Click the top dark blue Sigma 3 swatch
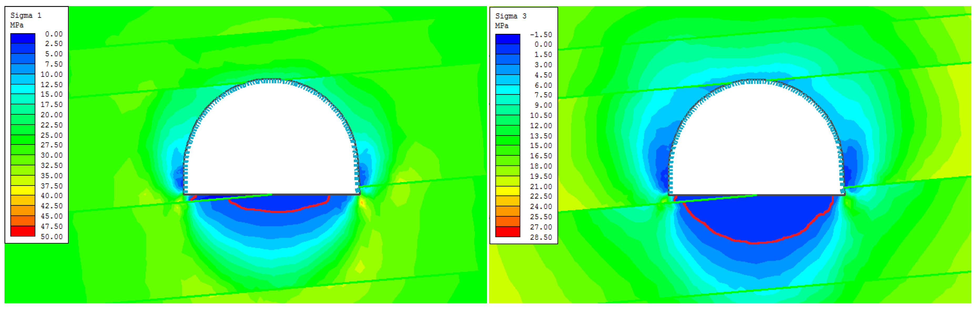This screenshot has height=310, width=980. 507,39
